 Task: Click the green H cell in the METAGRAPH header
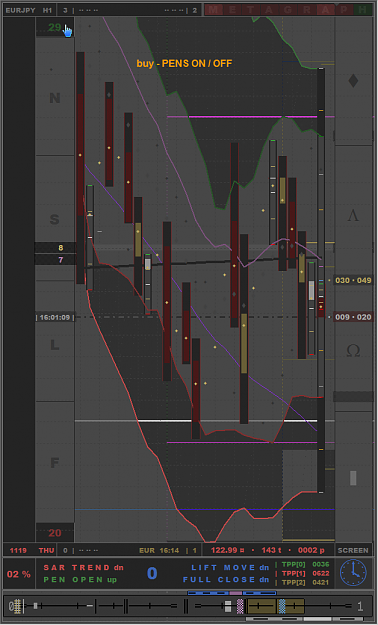click(362, 10)
